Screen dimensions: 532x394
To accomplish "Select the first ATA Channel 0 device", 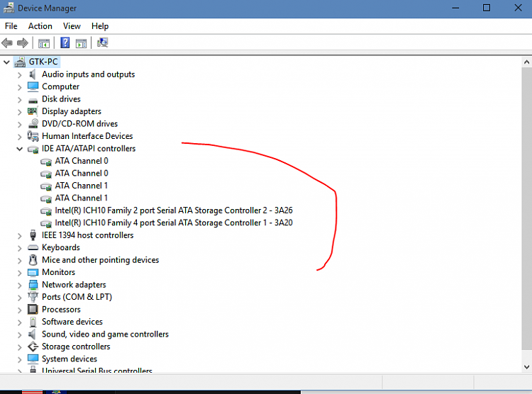I will coord(82,161).
